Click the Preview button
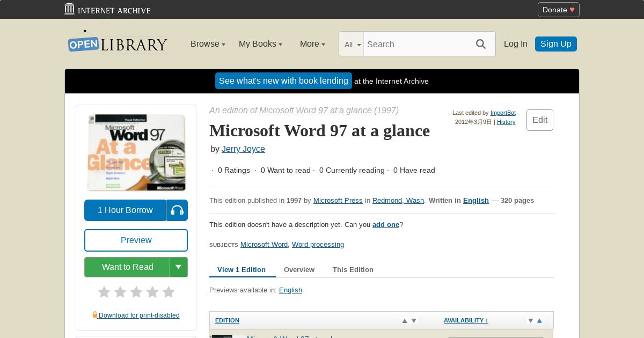This screenshot has width=644, height=338. (x=136, y=240)
